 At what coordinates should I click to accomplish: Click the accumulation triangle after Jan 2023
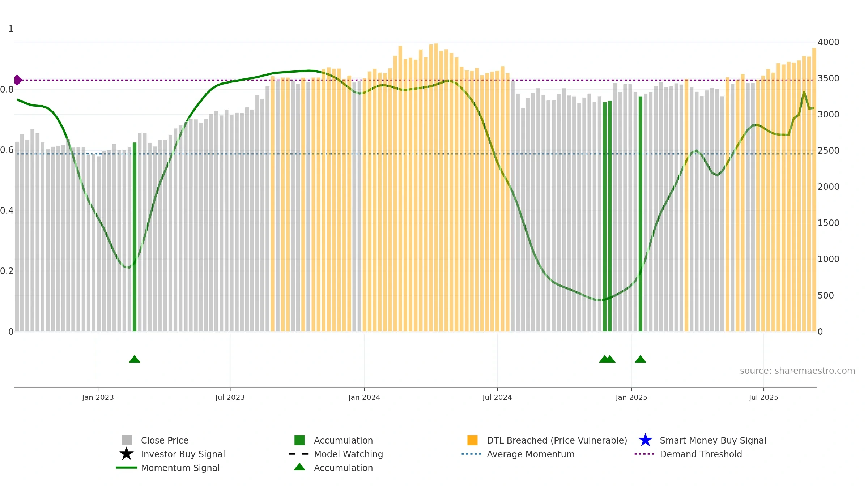click(x=135, y=359)
